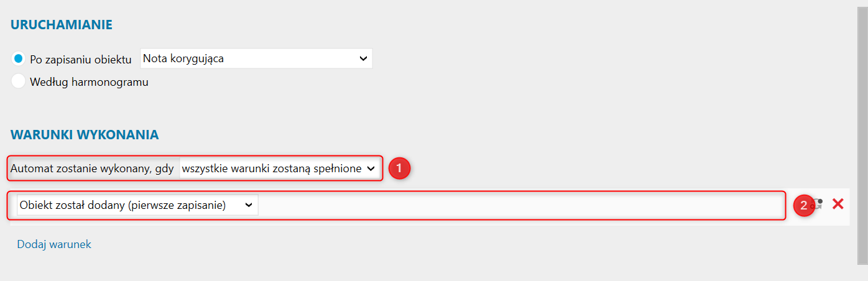This screenshot has width=868, height=281.
Task: Click the "Automat zostanie wykonany, gdy" label
Action: click(x=92, y=168)
